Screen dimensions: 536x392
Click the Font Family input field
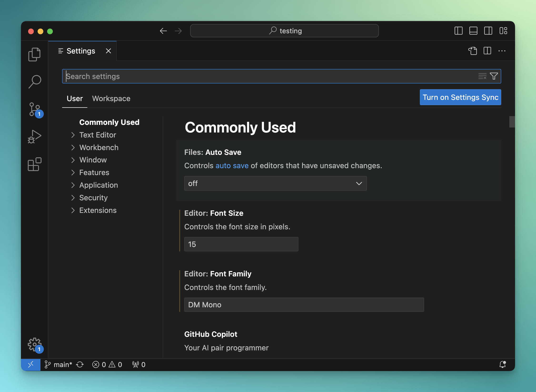tap(304, 305)
